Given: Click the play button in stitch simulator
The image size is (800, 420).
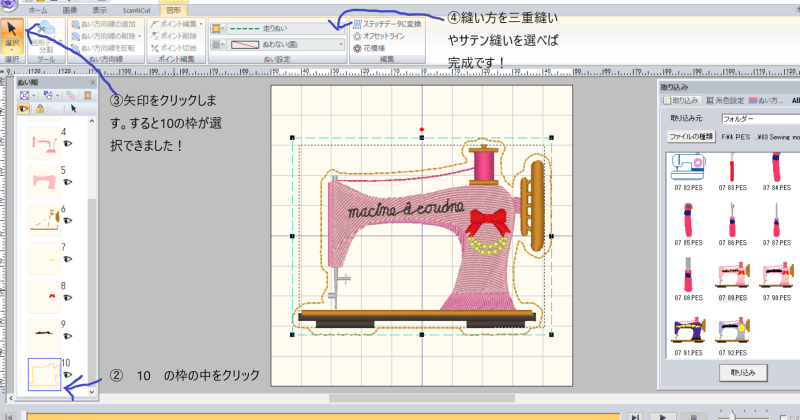Looking at the screenshot, I should tap(634, 415).
